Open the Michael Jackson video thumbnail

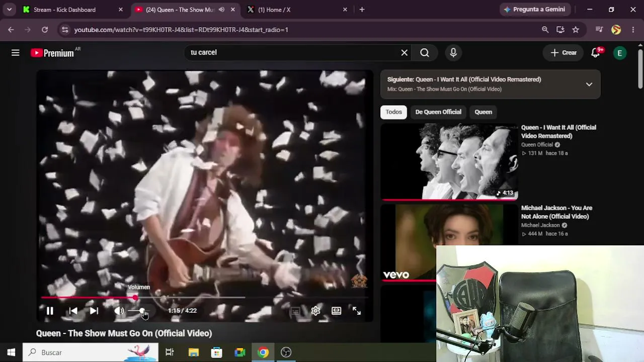[449, 243]
